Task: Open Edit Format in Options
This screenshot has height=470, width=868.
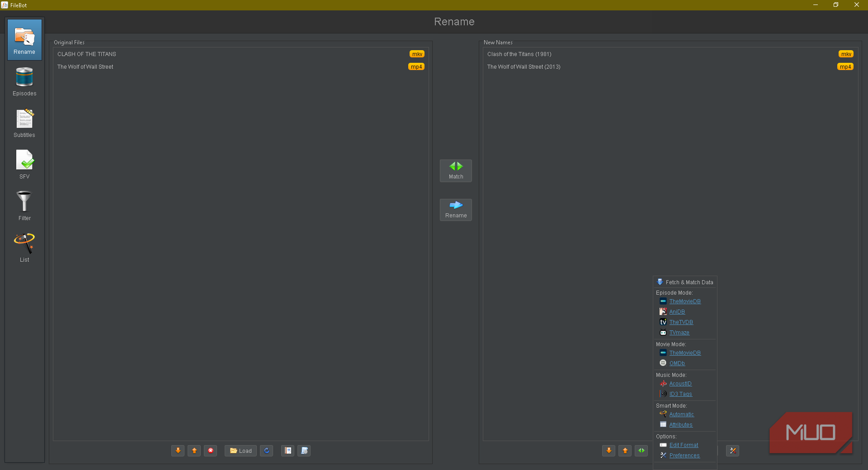Action: (x=684, y=445)
